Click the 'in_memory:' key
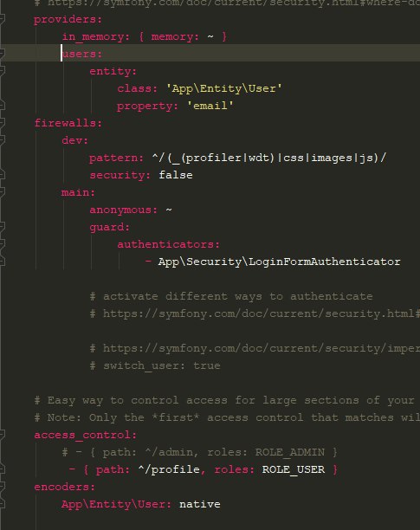Image resolution: width=420 pixels, height=530 pixels. [x=96, y=36]
